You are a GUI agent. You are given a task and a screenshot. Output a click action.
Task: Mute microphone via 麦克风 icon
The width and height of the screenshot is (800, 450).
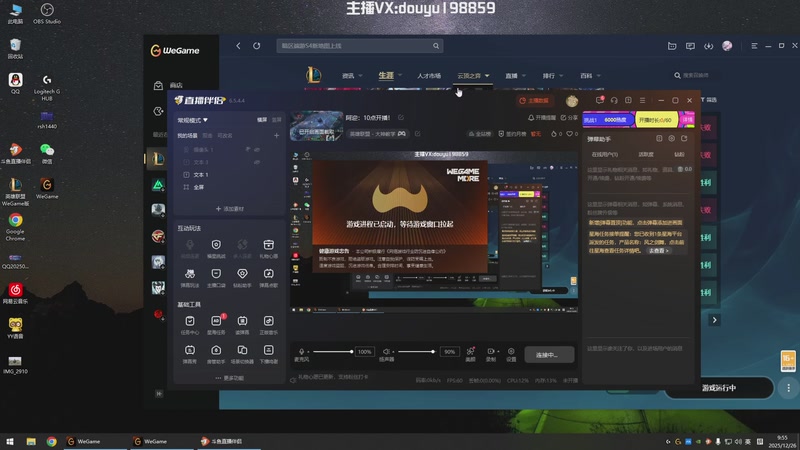[x=302, y=351]
